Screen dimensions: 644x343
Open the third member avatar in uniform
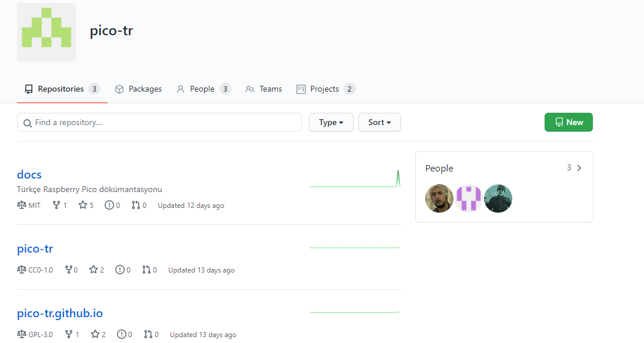[x=498, y=199]
